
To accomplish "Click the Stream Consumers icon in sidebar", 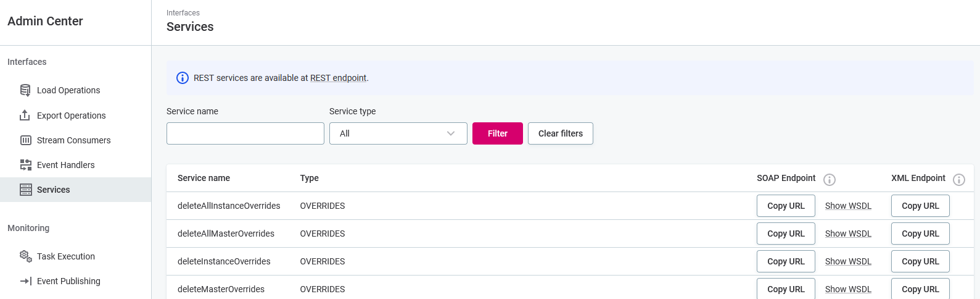I will [25, 140].
